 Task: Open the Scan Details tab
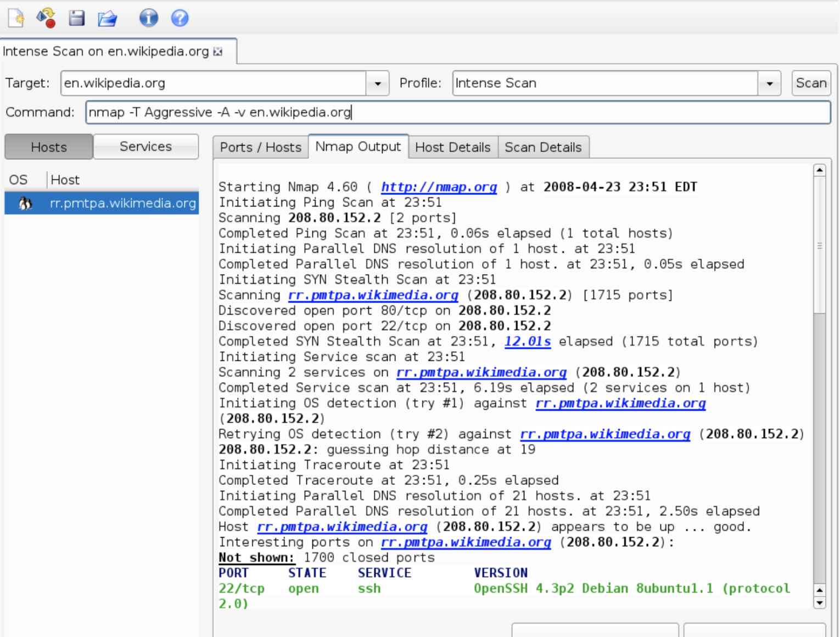(x=543, y=147)
